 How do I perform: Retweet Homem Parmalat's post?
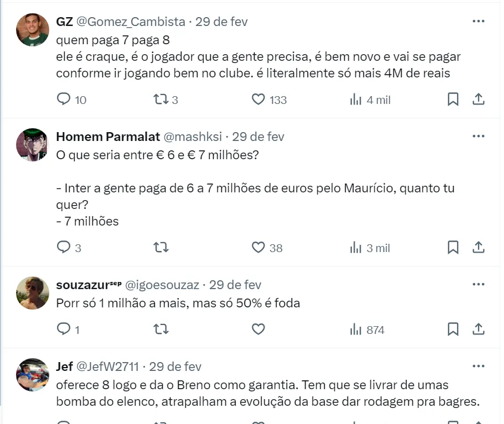[160, 248]
